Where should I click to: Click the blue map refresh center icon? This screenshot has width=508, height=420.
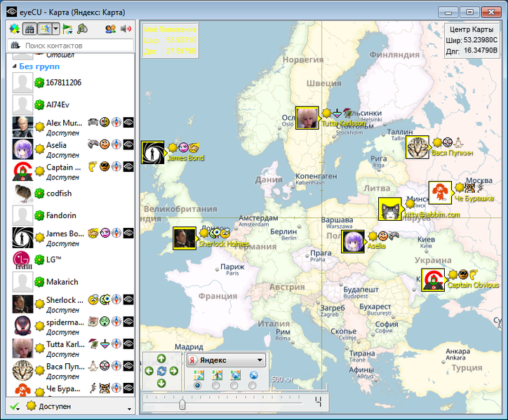pyautogui.click(x=161, y=370)
